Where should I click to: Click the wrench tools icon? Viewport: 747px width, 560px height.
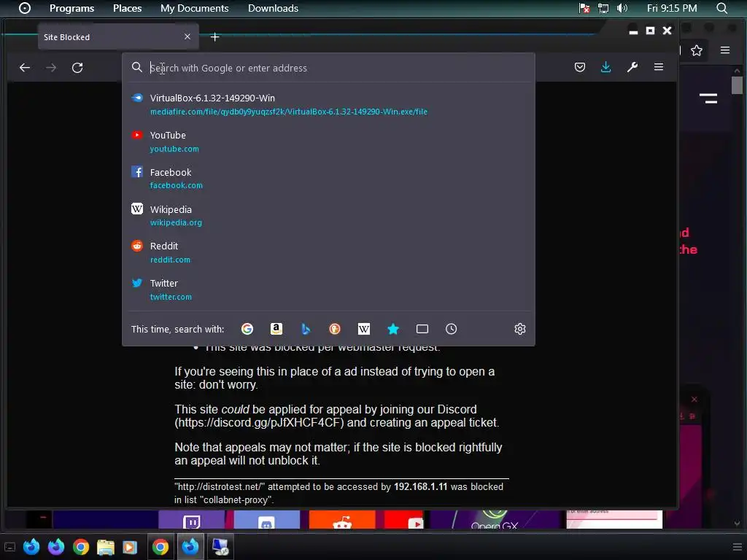point(632,67)
